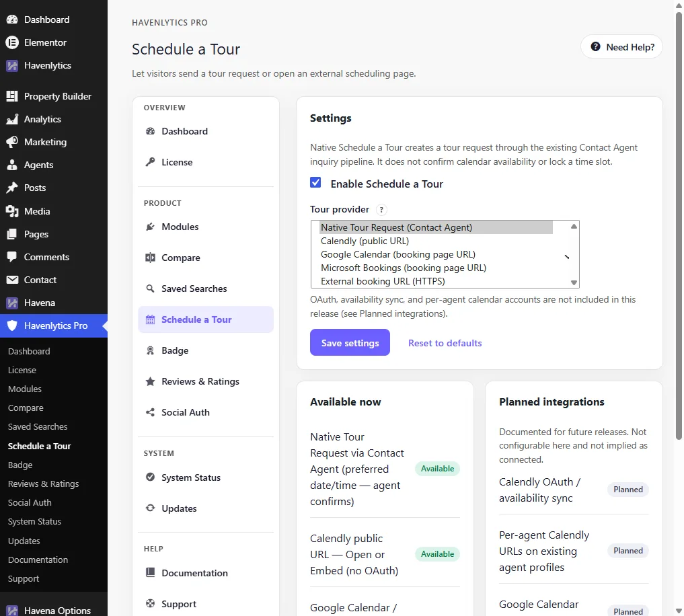Viewport: 684px width, 616px height.
Task: Open Documentation submenu item in sidebar
Action: (x=38, y=560)
